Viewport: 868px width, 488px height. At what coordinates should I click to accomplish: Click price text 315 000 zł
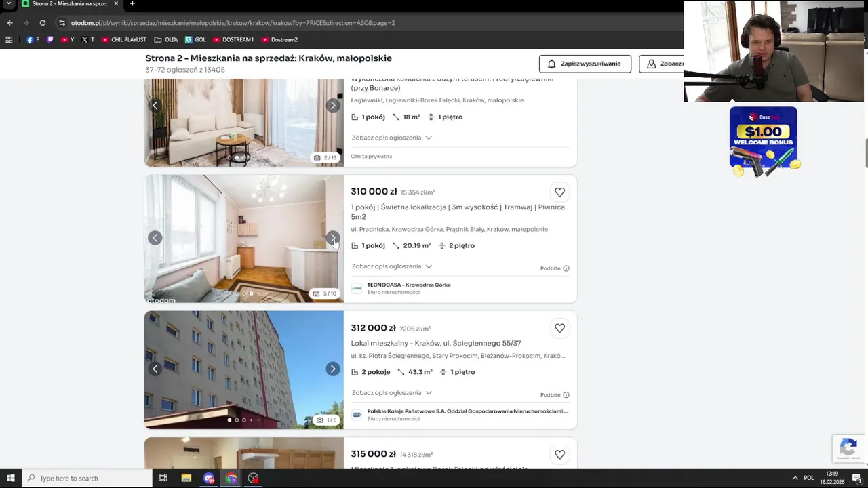click(x=374, y=454)
